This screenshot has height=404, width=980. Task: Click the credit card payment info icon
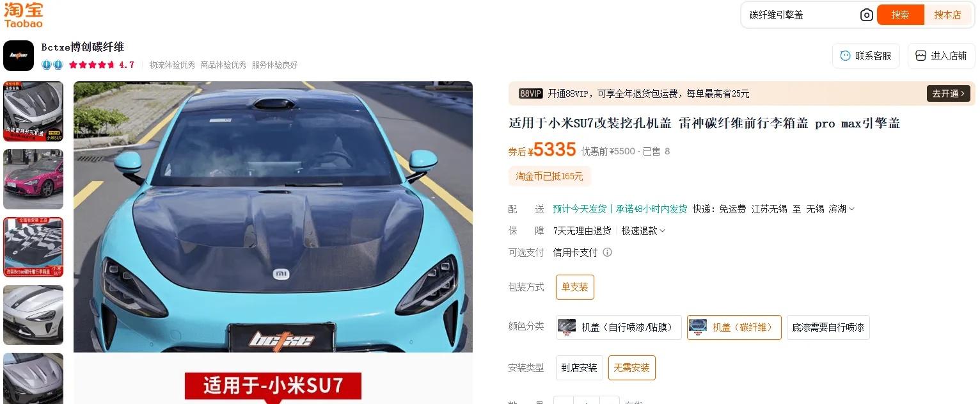[x=608, y=252]
